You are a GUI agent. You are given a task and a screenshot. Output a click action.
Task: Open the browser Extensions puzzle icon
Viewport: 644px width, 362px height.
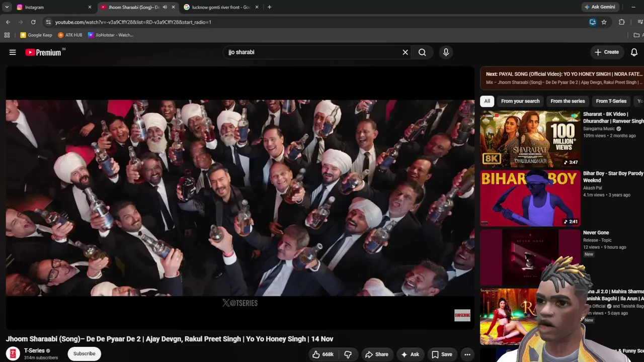click(622, 22)
